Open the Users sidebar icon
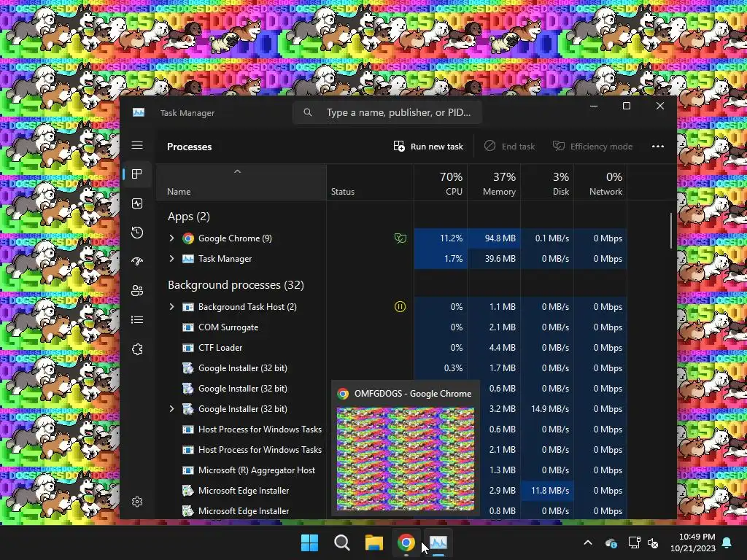 [x=137, y=290]
